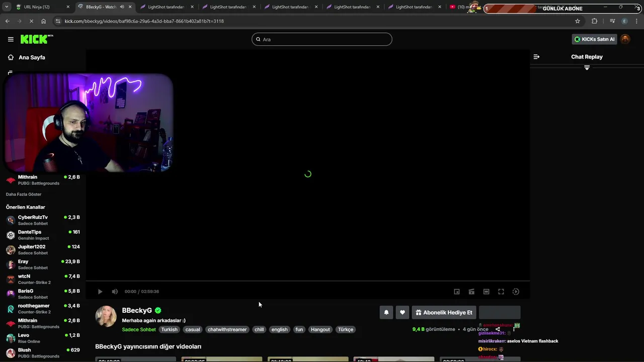Focus the Ara search field

pos(322,39)
